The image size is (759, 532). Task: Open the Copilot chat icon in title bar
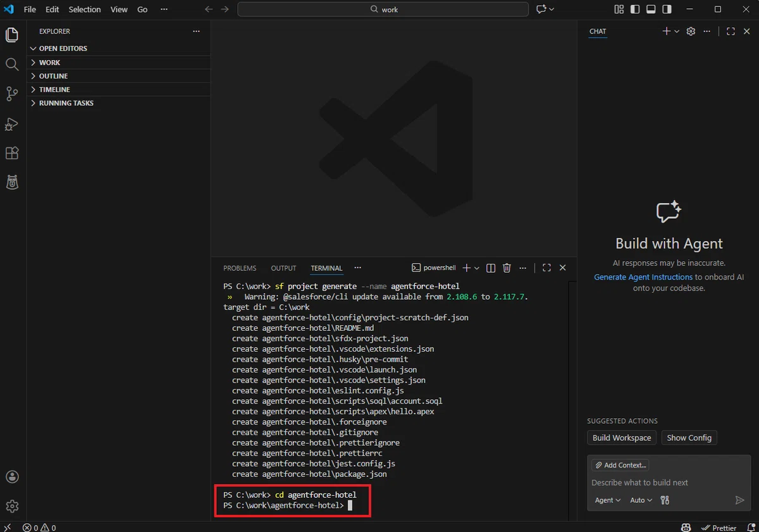click(x=541, y=9)
